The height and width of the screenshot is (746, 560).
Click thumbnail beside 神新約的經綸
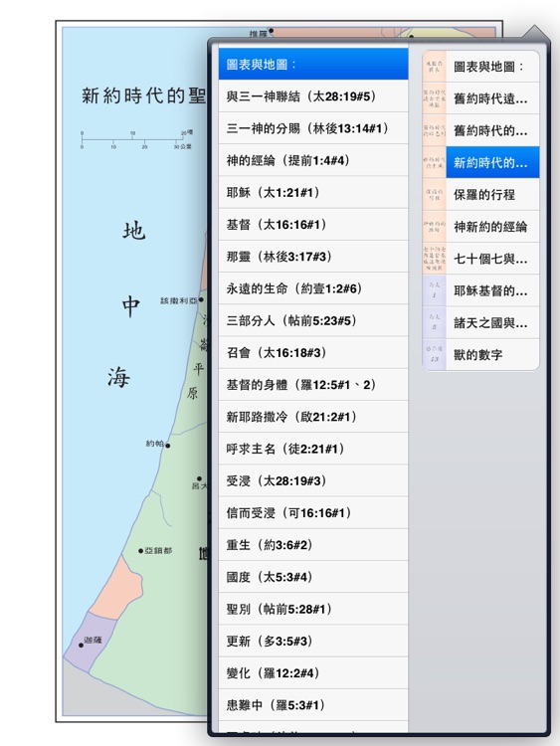click(435, 227)
